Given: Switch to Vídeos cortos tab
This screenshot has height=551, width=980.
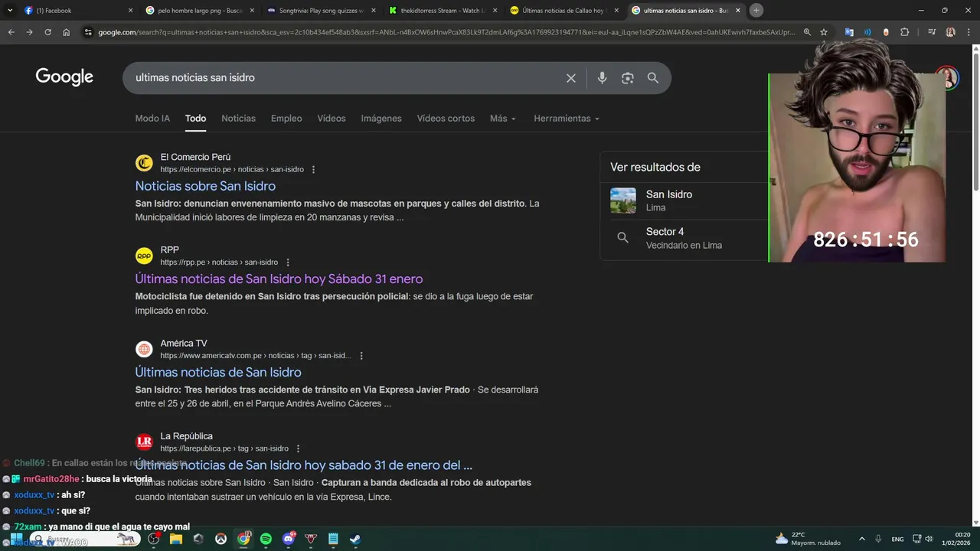Looking at the screenshot, I should click(446, 119).
